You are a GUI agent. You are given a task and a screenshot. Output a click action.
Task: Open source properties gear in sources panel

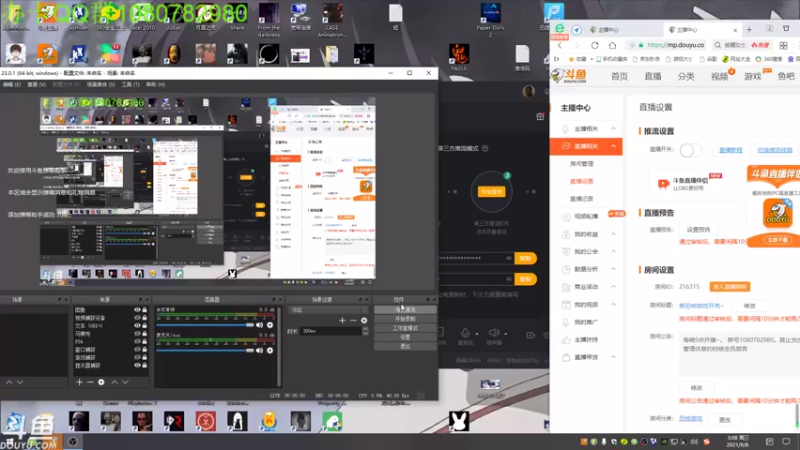coord(101,382)
